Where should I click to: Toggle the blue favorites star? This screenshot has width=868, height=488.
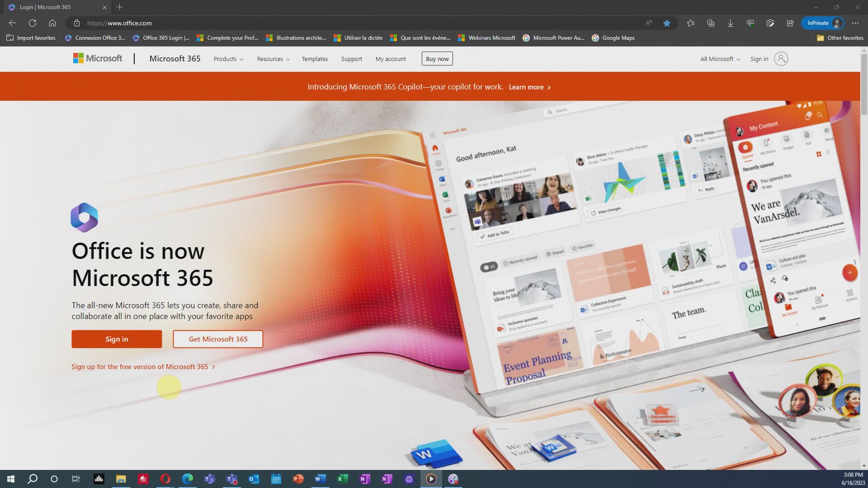667,23
